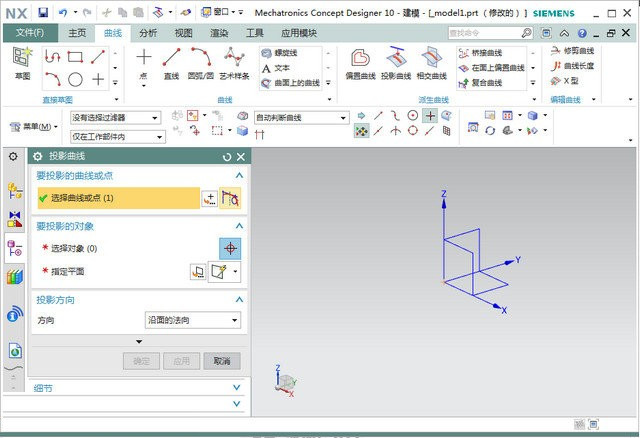Toggle the enabled intersection snap option

(x=430, y=116)
